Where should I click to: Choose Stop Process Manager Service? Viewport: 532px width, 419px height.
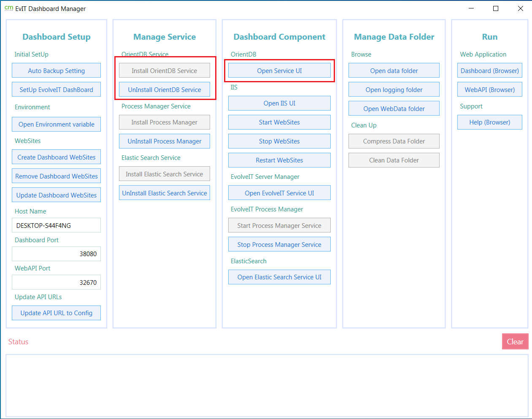click(x=279, y=244)
